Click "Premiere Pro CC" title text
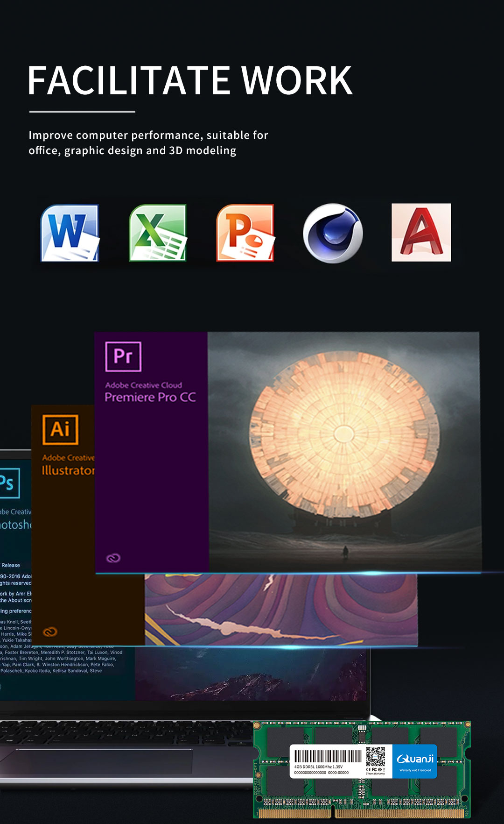 (150, 397)
